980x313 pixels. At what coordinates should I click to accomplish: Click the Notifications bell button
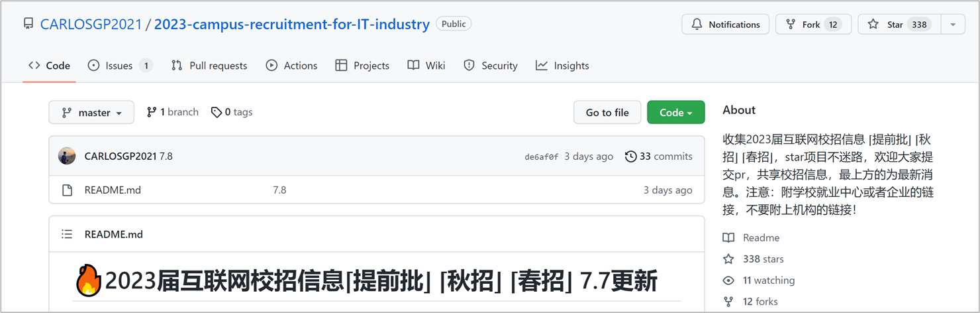pos(725,25)
